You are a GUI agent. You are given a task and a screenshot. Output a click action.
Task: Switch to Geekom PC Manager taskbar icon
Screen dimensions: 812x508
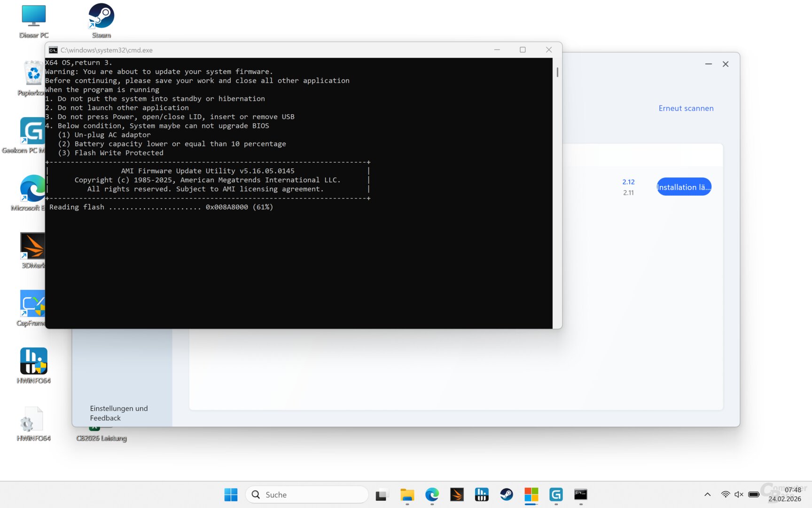(556, 494)
